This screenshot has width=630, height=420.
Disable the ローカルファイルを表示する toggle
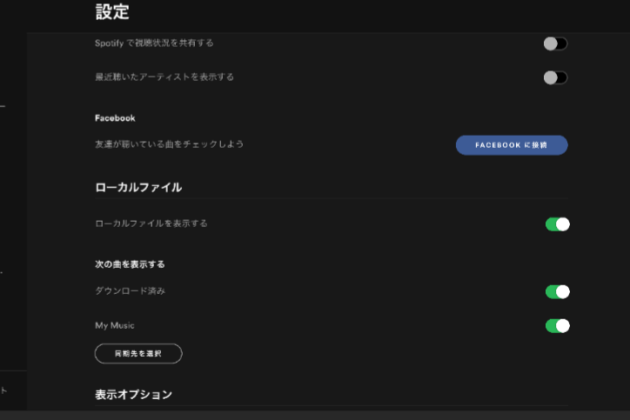click(557, 224)
